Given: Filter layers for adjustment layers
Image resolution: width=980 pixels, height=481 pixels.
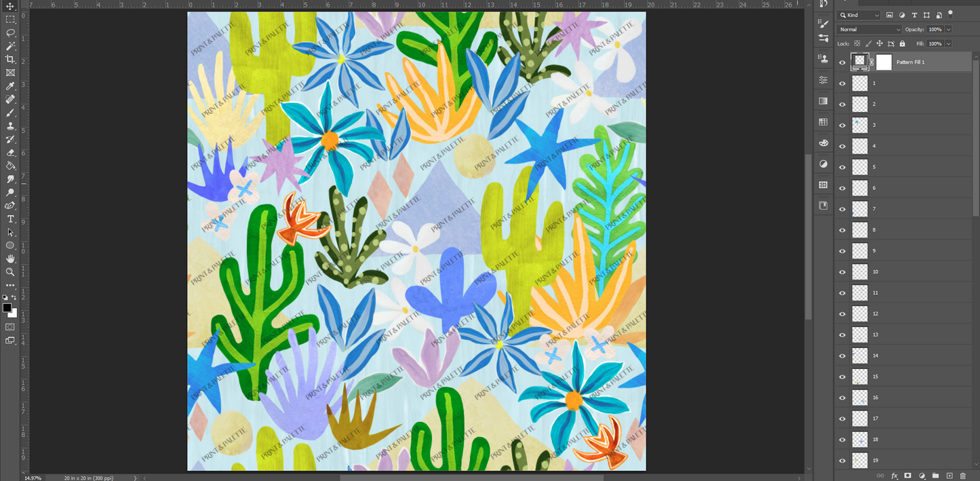Looking at the screenshot, I should pyautogui.click(x=902, y=15).
